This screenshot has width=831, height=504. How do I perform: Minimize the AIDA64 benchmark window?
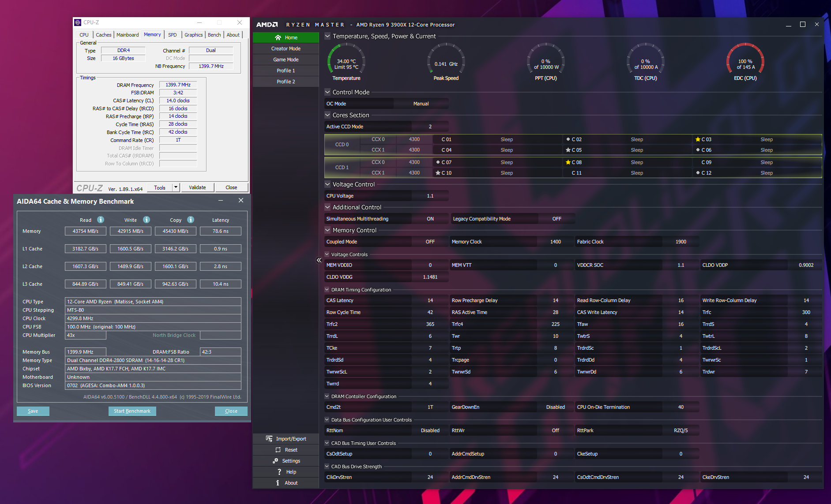[221, 201]
